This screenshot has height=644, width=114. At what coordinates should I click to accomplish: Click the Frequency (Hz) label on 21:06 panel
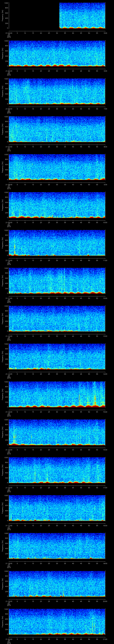coord(3,91)
